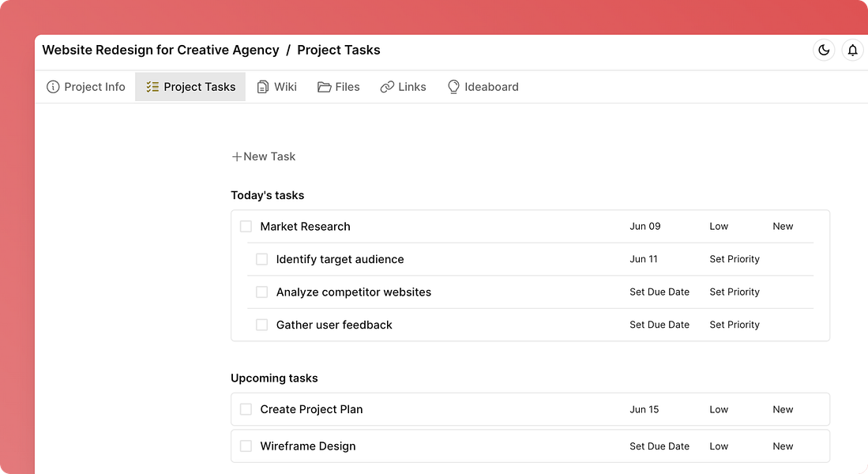This screenshot has height=474, width=868.
Task: Open priority dropdown for Analyze competitor websites
Action: [x=735, y=292]
